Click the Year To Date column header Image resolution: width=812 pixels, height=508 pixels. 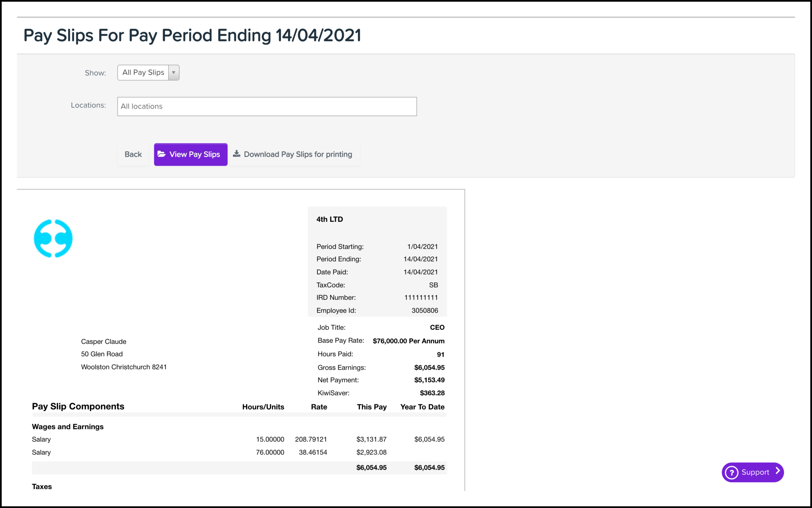[x=422, y=407]
